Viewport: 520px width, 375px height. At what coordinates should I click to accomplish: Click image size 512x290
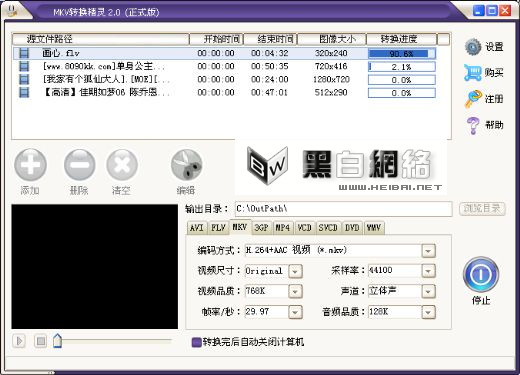point(331,92)
